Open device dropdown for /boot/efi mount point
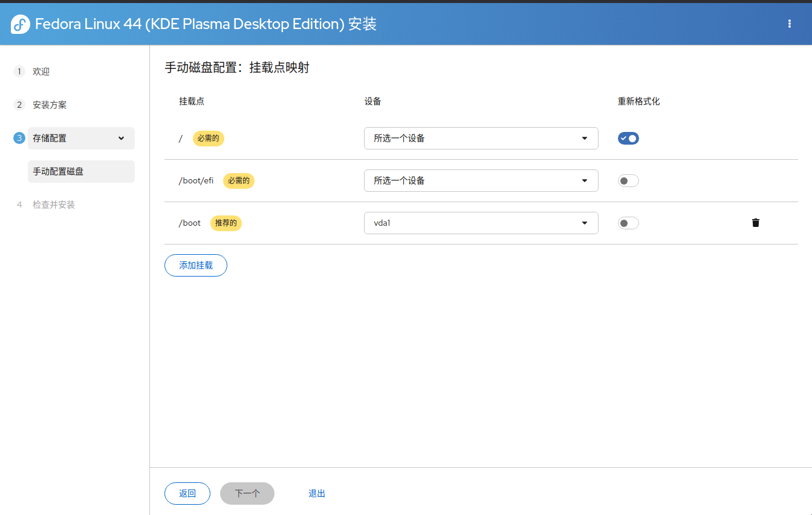Image resolution: width=812 pixels, height=515 pixels. 481,180
